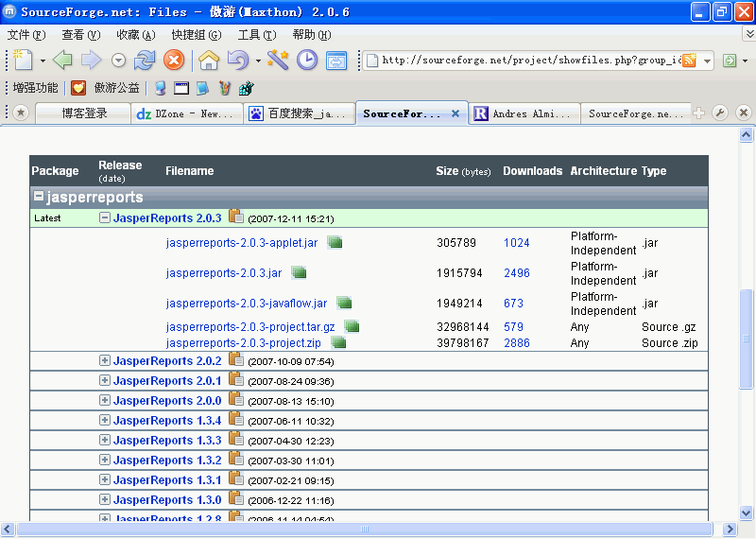Screen dimensions: 756x539
Task: Click the icon beside jasperreports-2.0.3-project.tar.gz
Action: (x=352, y=326)
